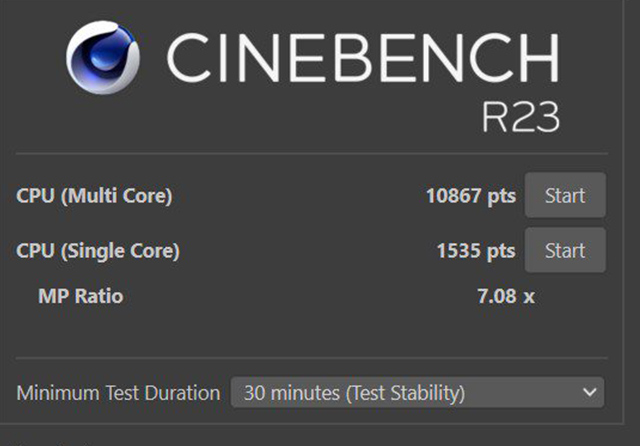Click the R23 version label
The image size is (640, 446).
coord(520,118)
